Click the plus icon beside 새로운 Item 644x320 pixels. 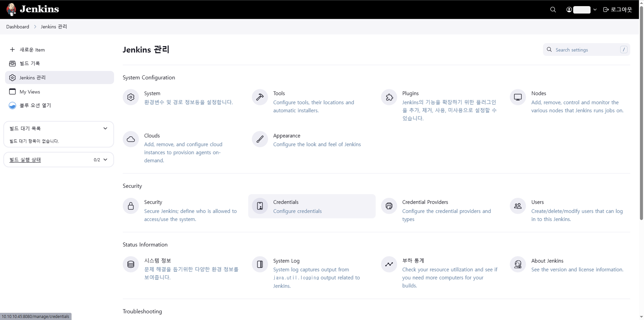coord(12,50)
